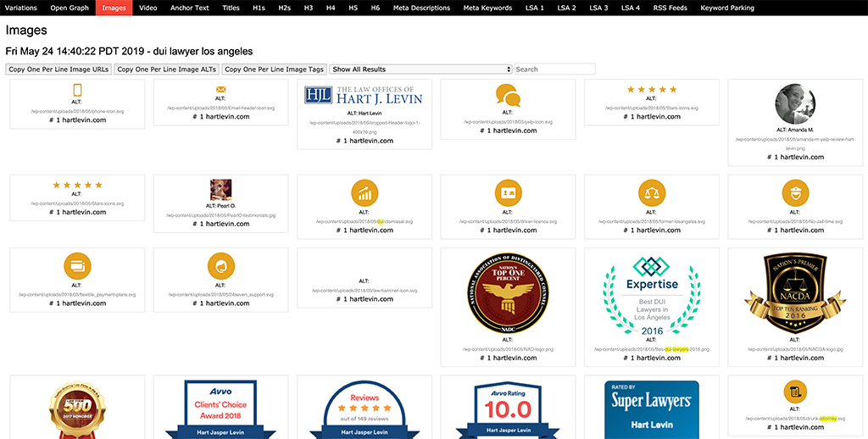The image size is (868, 439).
Task: Click the 'ALT: Hart Levin' label
Action: click(x=364, y=113)
